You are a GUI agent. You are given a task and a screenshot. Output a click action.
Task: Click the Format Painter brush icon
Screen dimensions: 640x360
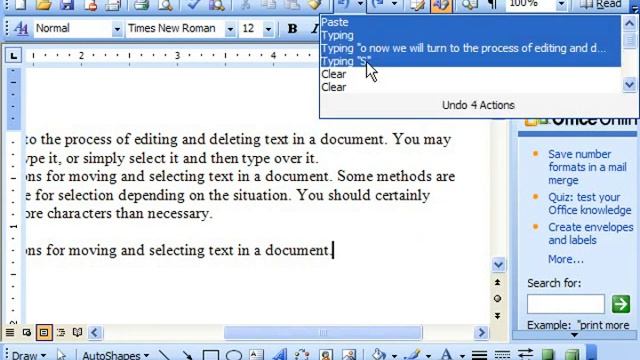[x=314, y=4]
